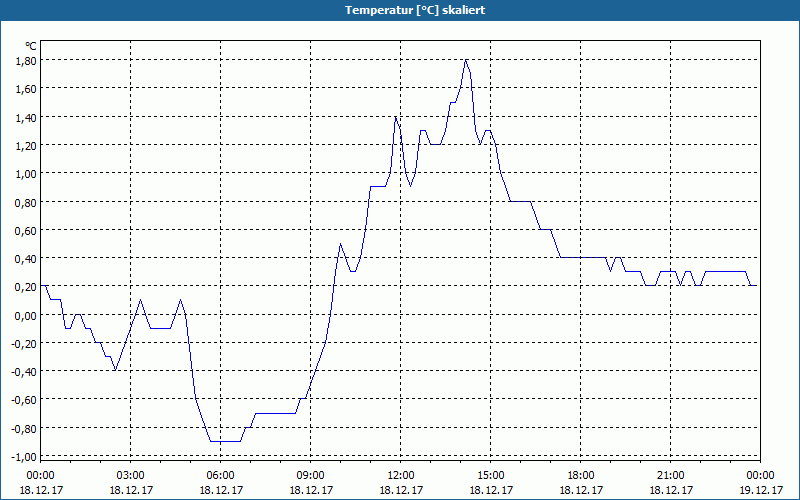Click the 'Temperatur [°C] skaliert' chart title
Image resolution: width=800 pixels, height=500 pixels.
pos(415,10)
